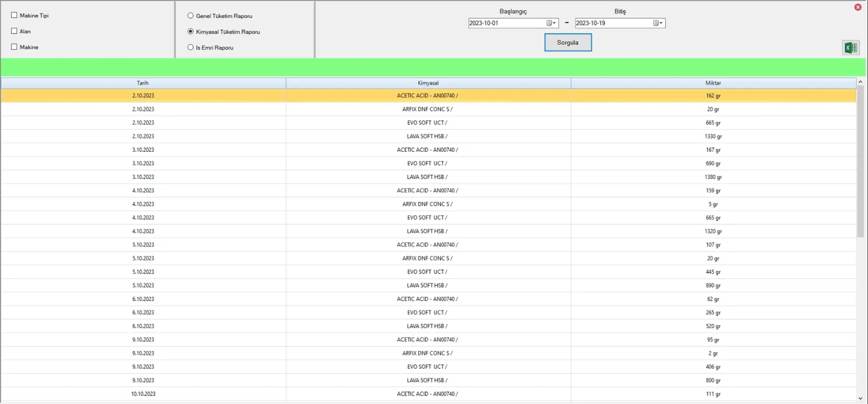Choose Kimyasal Tüketim Raporu radio option
The image size is (868, 404).
click(x=190, y=32)
